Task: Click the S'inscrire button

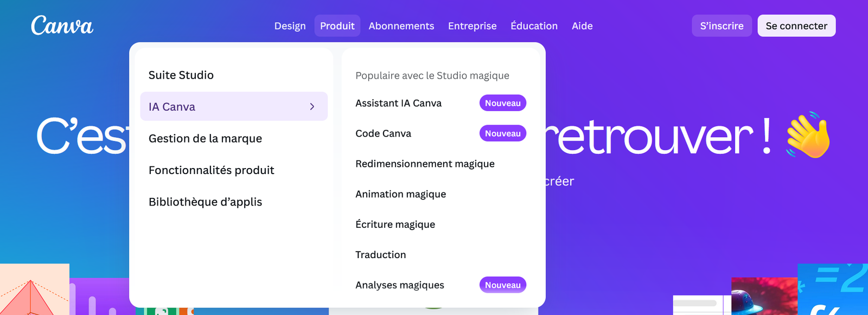Action: [722, 25]
